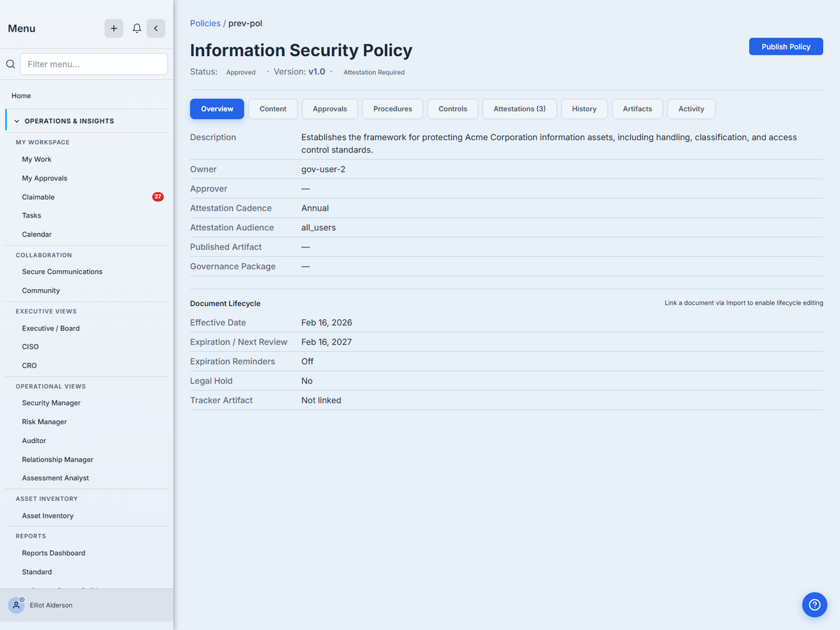Follow the Policies breadcrumb link
Viewport: 840px width, 630px height.
click(205, 24)
